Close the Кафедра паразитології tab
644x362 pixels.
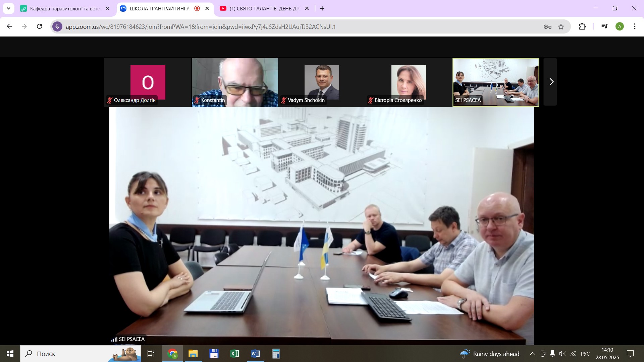[x=107, y=8]
